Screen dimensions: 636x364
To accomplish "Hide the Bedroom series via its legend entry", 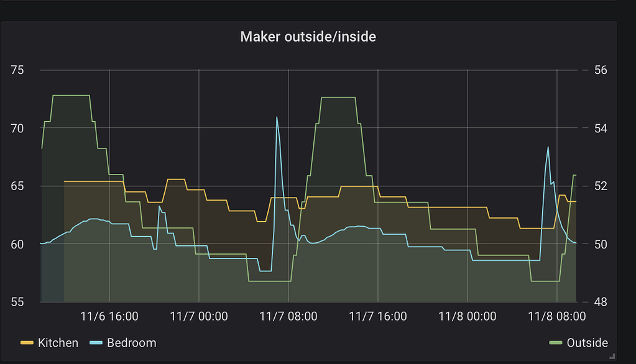I will point(133,342).
